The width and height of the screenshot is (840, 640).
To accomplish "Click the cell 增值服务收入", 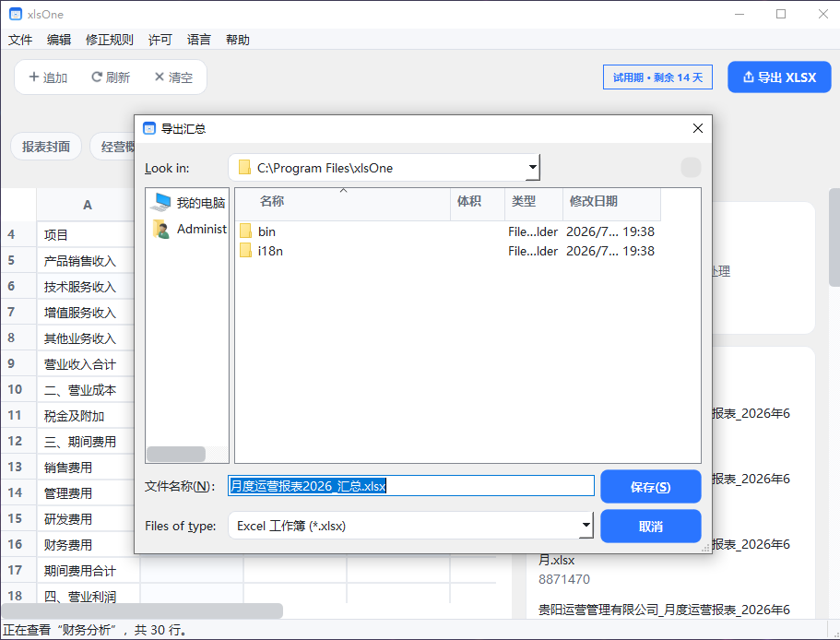I will [86, 313].
